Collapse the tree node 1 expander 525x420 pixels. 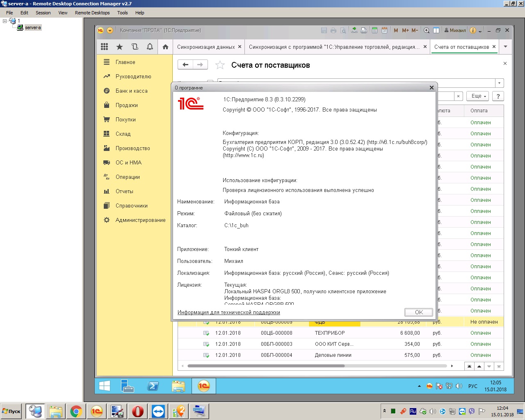[x=5, y=21]
